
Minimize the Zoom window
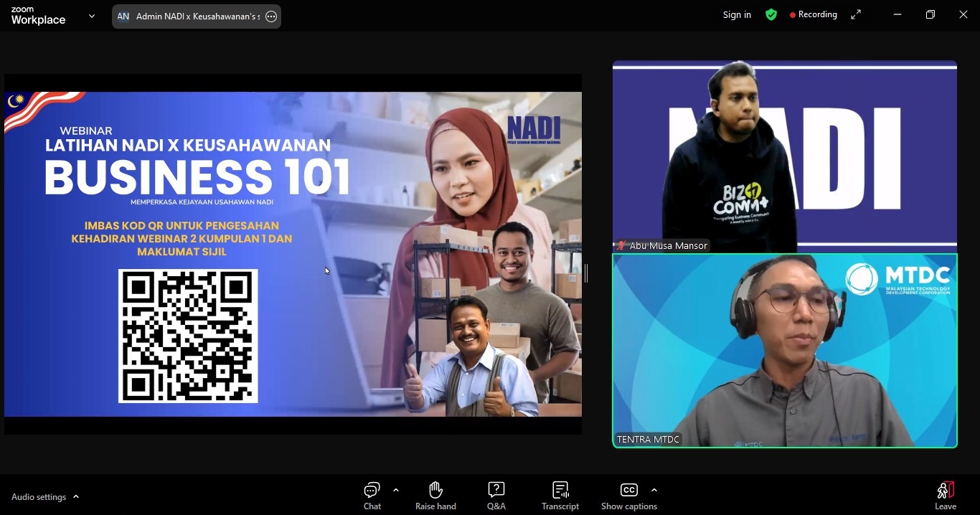click(897, 15)
